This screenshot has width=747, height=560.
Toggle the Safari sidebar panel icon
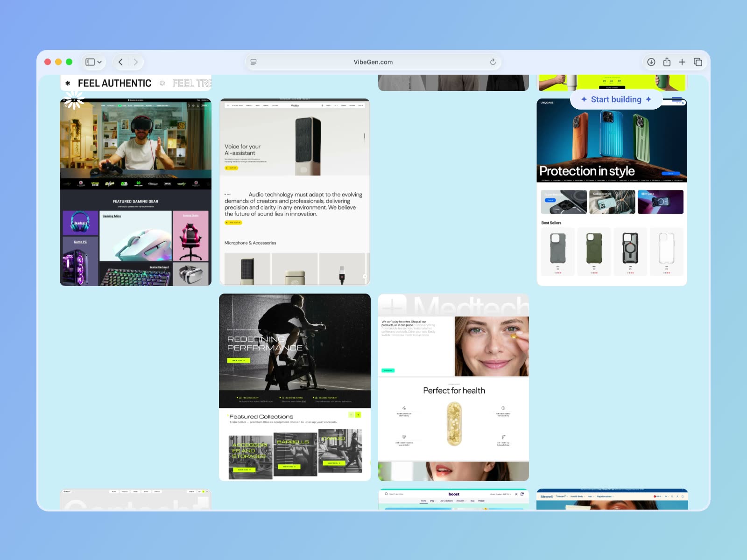click(x=90, y=62)
